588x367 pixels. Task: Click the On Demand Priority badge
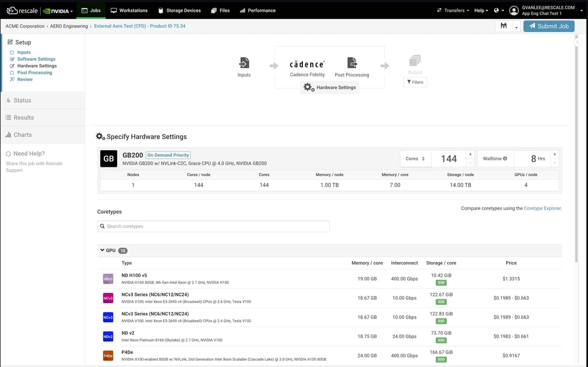click(x=168, y=155)
